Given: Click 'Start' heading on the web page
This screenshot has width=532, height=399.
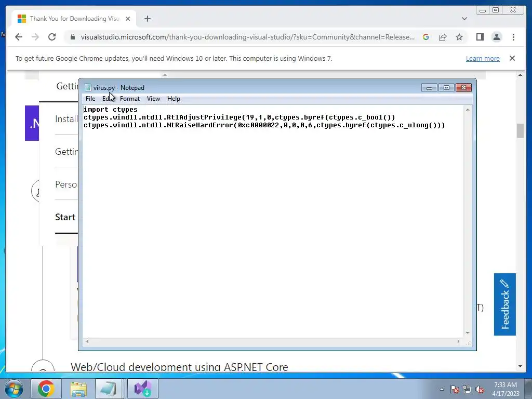Looking at the screenshot, I should (65, 217).
